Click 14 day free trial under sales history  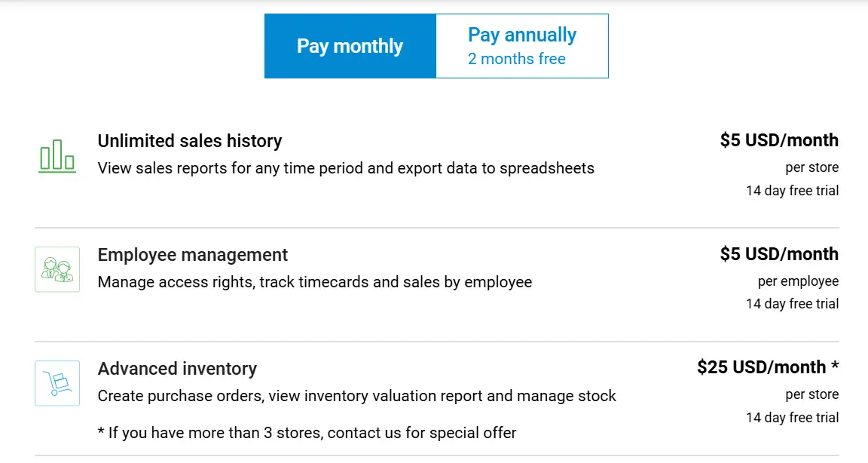click(x=792, y=191)
